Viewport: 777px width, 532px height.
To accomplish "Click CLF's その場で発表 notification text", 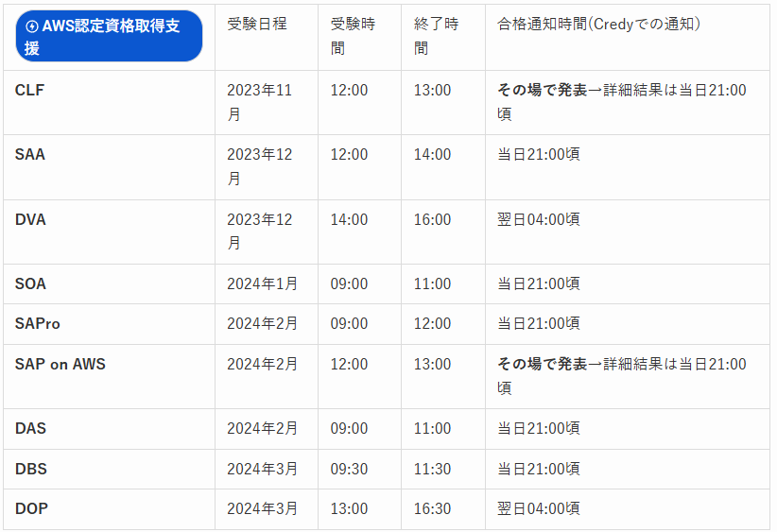I will coord(543,90).
